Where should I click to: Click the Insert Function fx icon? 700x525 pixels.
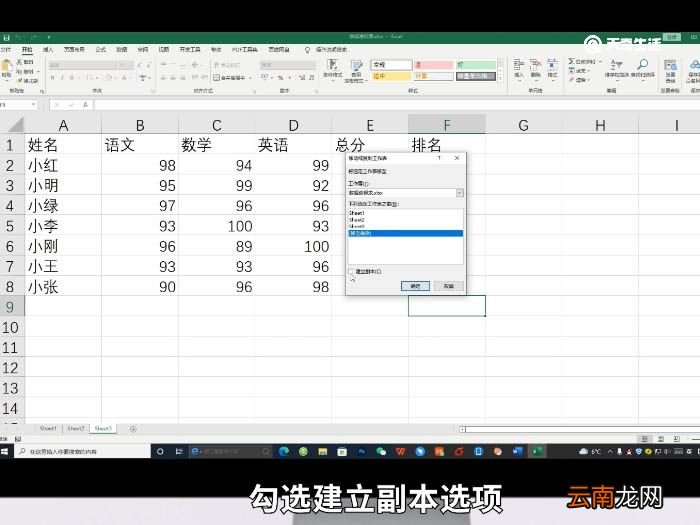(85, 105)
